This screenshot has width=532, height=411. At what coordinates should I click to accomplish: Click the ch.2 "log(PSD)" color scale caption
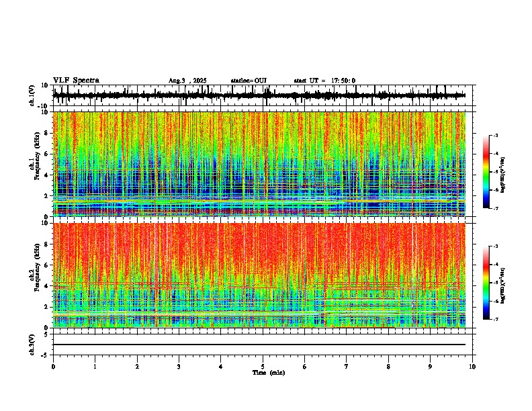click(x=503, y=285)
